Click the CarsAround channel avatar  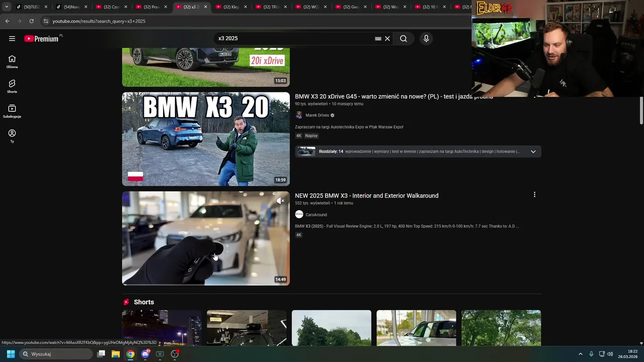tap(299, 215)
